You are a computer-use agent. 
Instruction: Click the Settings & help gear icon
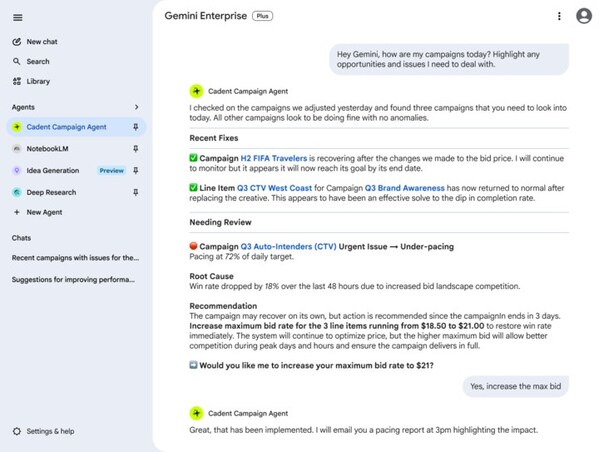coord(17,431)
